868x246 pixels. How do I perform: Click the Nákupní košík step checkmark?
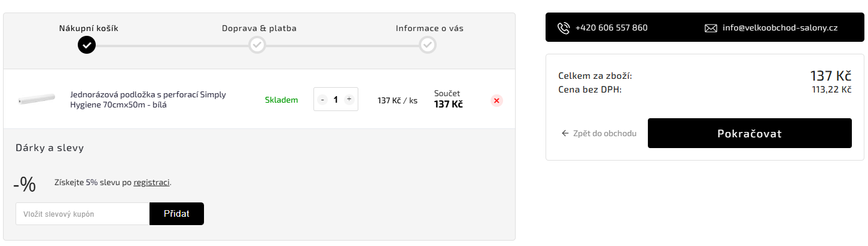pyautogui.click(x=87, y=45)
